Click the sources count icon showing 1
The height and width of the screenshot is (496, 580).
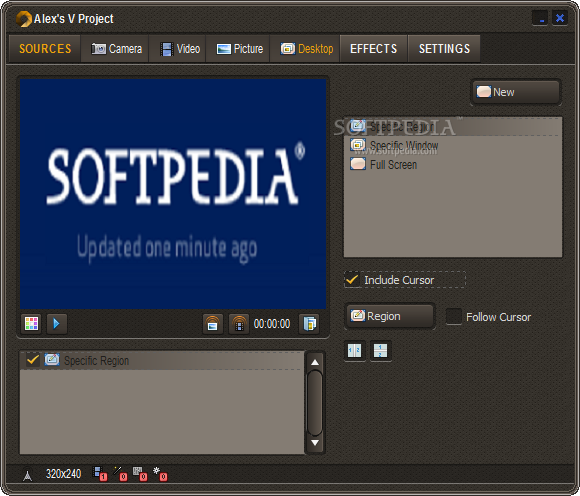pyautogui.click(x=100, y=474)
